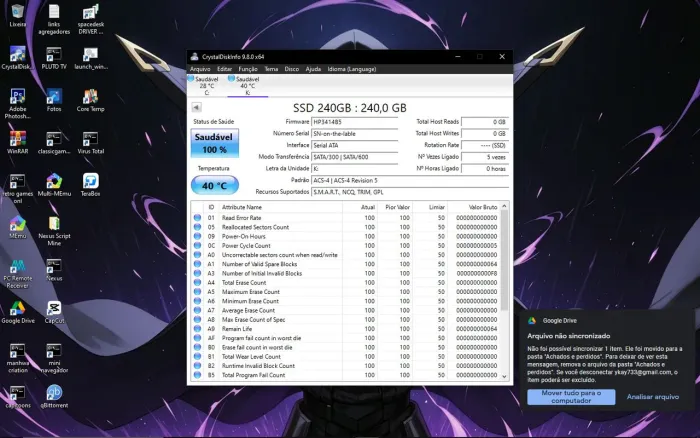Launch the Multi-MEmu desktop icon
Viewport: 700px width, 438px height.
point(54,184)
